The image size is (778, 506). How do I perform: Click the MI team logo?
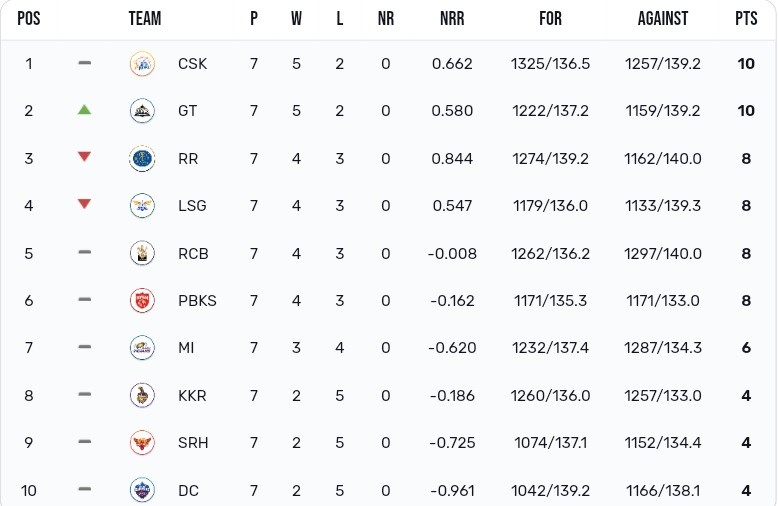[x=142, y=347]
